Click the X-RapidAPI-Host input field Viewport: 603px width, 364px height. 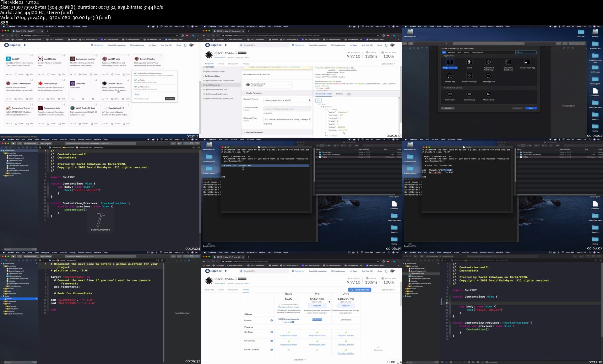(x=287, y=109)
